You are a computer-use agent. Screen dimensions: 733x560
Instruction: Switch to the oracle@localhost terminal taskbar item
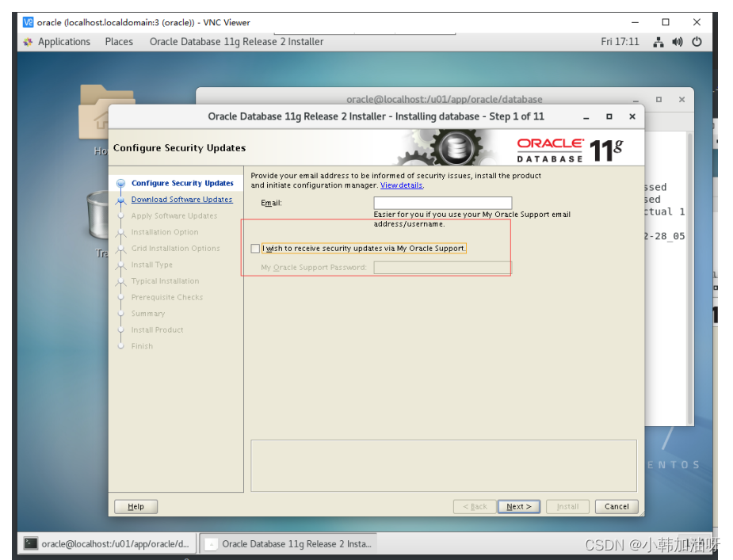(107, 543)
